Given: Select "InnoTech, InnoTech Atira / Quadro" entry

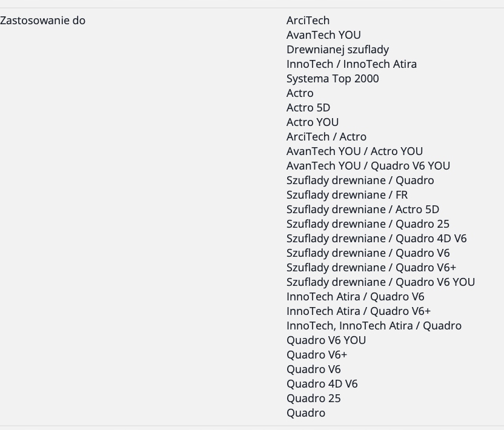Looking at the screenshot, I should coord(374,326).
